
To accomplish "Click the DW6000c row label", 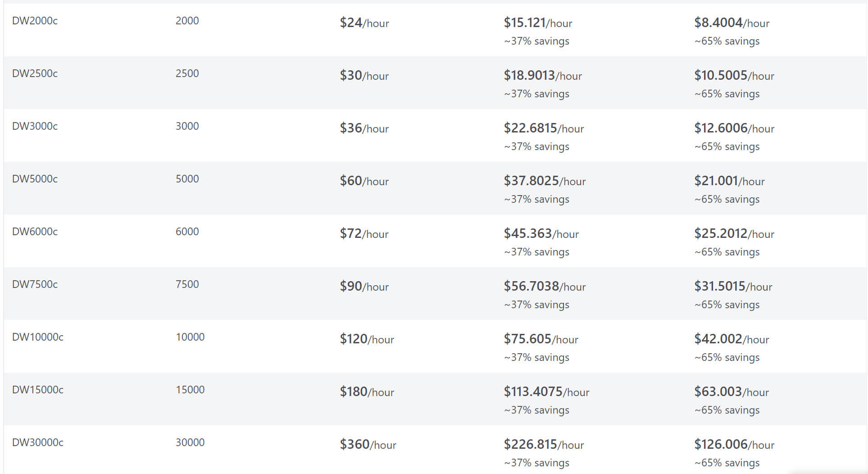I will tap(35, 232).
